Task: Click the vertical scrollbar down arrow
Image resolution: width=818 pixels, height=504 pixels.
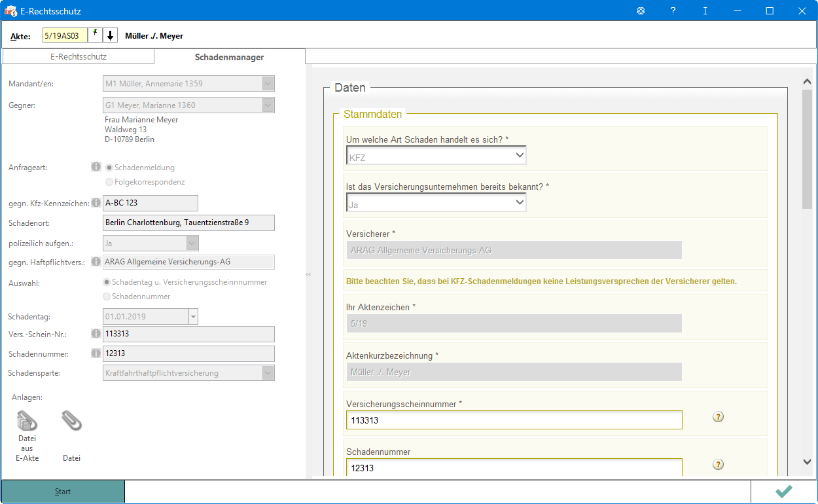Action: point(807,461)
